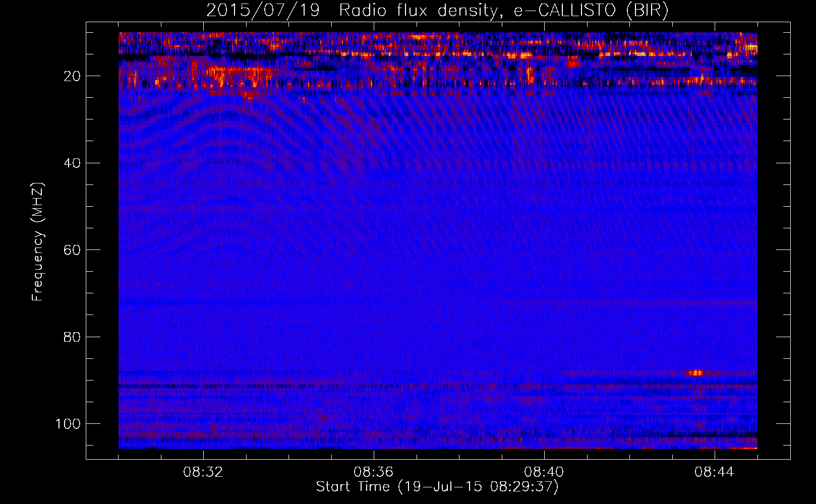Click the 60 frequency axis label
This screenshot has width=816, height=504.
pos(73,250)
